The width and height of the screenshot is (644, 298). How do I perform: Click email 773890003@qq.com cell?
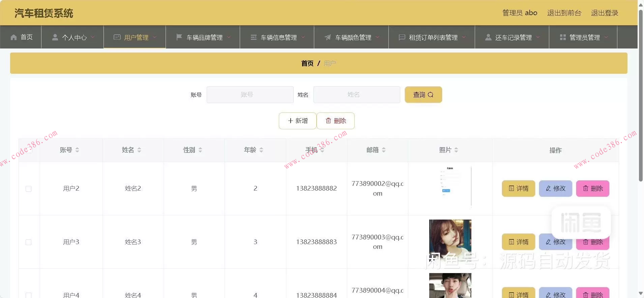tap(378, 242)
